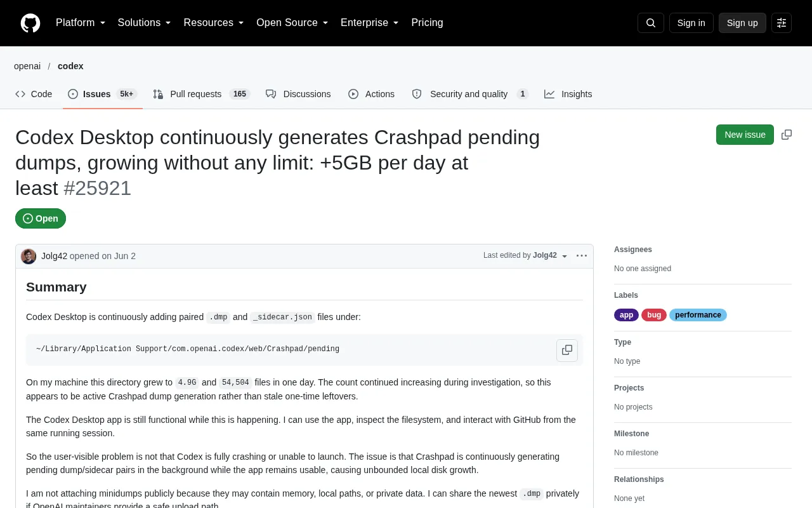This screenshot has width=812, height=508.
Task: Expand the Resources menu
Action: tap(214, 23)
